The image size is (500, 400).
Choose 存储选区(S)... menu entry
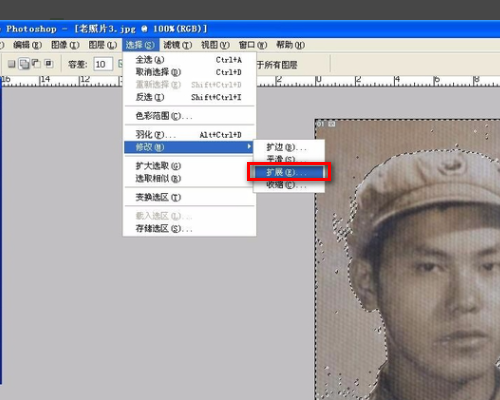click(189, 229)
